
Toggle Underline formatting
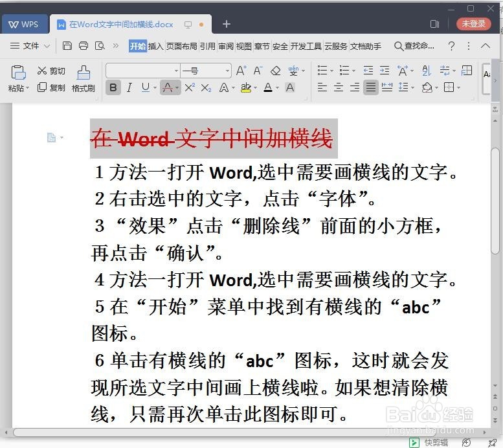[146, 87]
